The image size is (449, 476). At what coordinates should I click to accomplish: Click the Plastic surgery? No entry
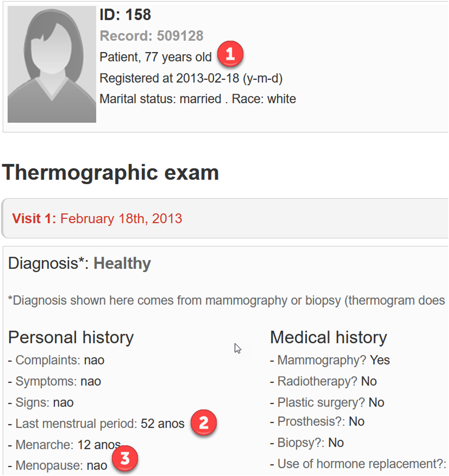327,402
